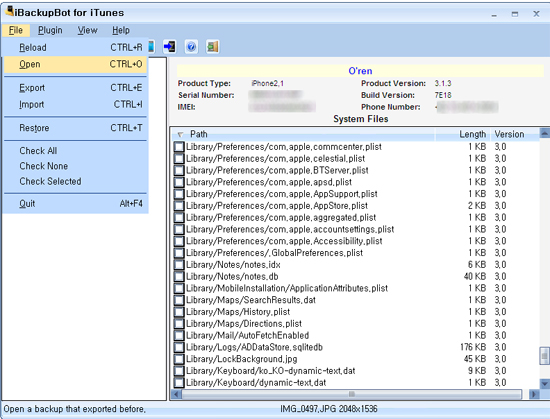Select the Library/Mail/AutoFetchEnabled row text
Viewport: 550px width, 419px height.
coord(247,336)
